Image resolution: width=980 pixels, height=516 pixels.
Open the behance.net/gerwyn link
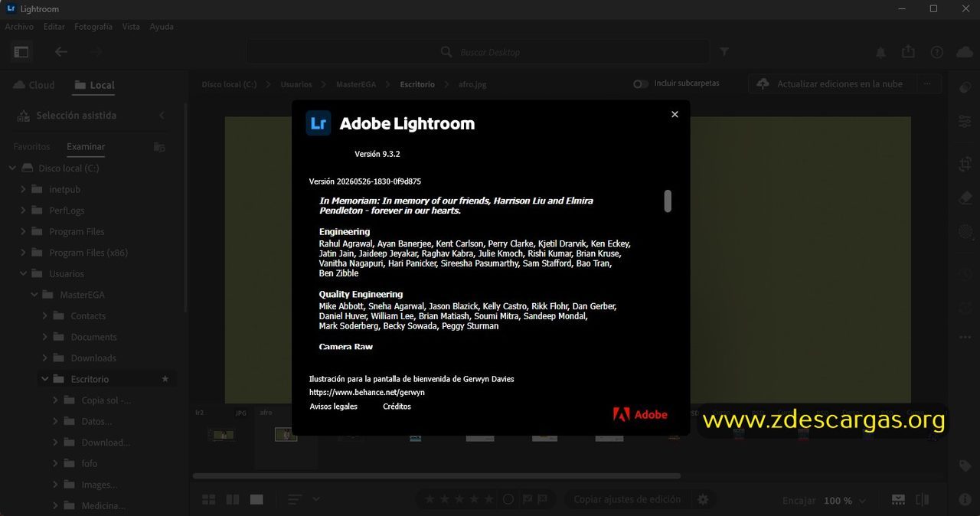pos(367,392)
